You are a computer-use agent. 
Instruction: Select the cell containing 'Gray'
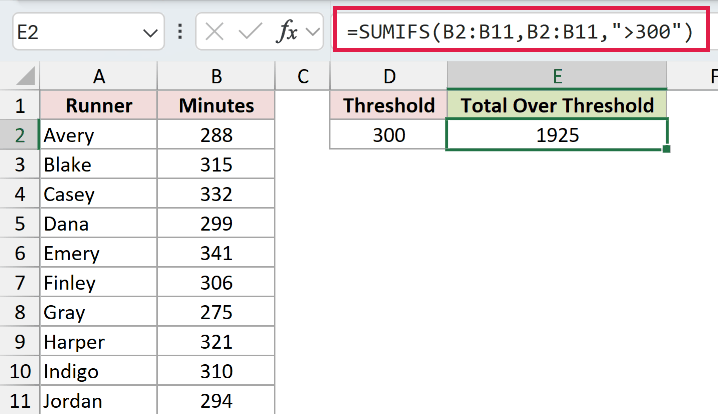click(x=99, y=312)
